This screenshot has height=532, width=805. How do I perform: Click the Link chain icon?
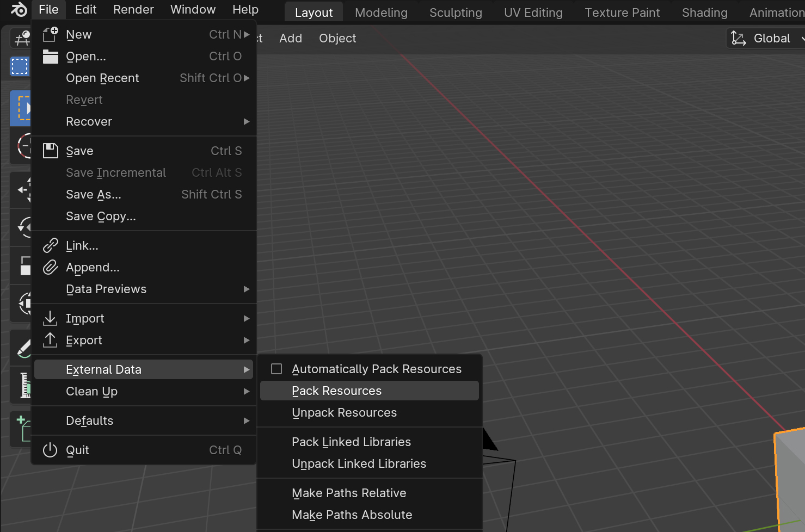[x=50, y=245]
